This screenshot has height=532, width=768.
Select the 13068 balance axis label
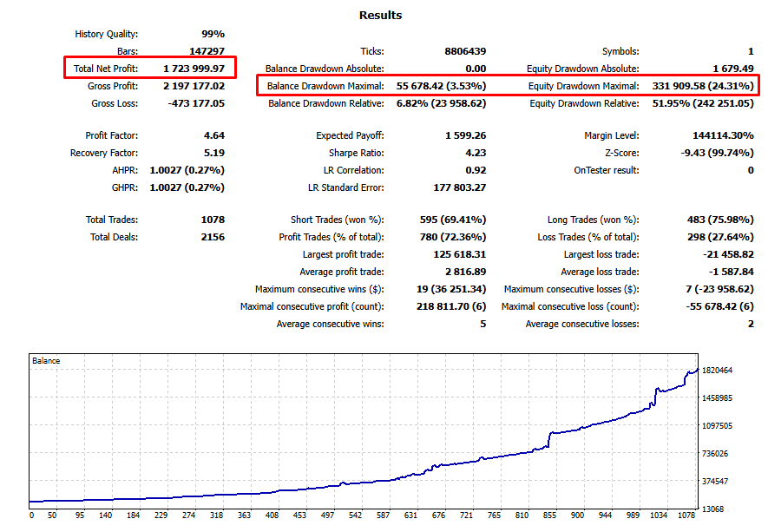pos(712,509)
